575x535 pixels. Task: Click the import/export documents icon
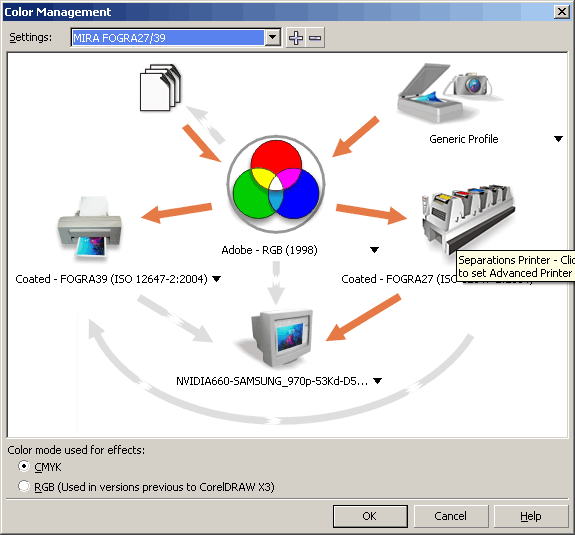(160, 87)
